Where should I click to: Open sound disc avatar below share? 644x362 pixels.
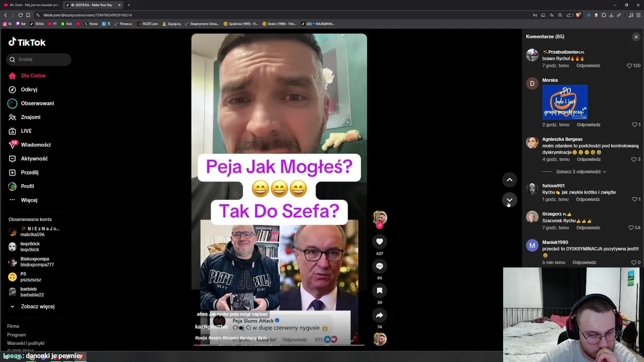379,339
